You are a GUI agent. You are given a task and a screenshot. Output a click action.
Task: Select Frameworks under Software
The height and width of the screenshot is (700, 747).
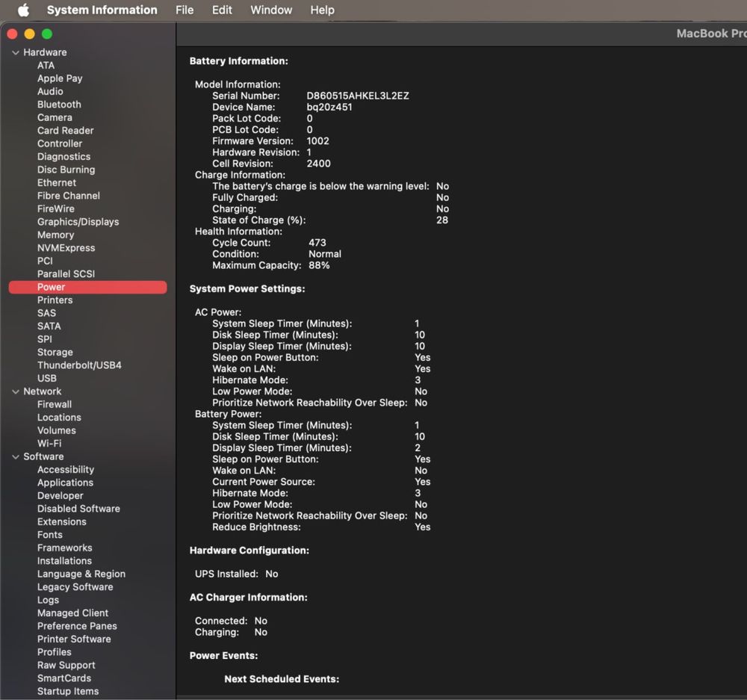tap(65, 548)
